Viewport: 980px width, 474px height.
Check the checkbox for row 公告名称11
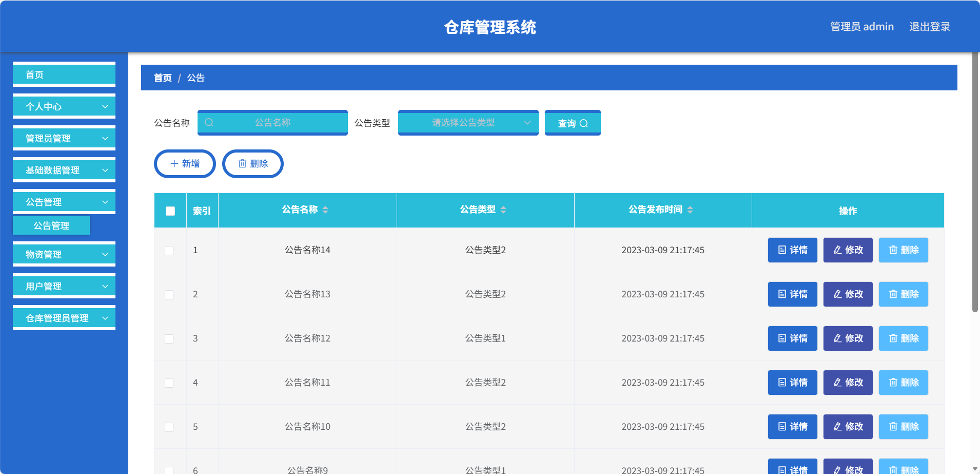click(169, 383)
